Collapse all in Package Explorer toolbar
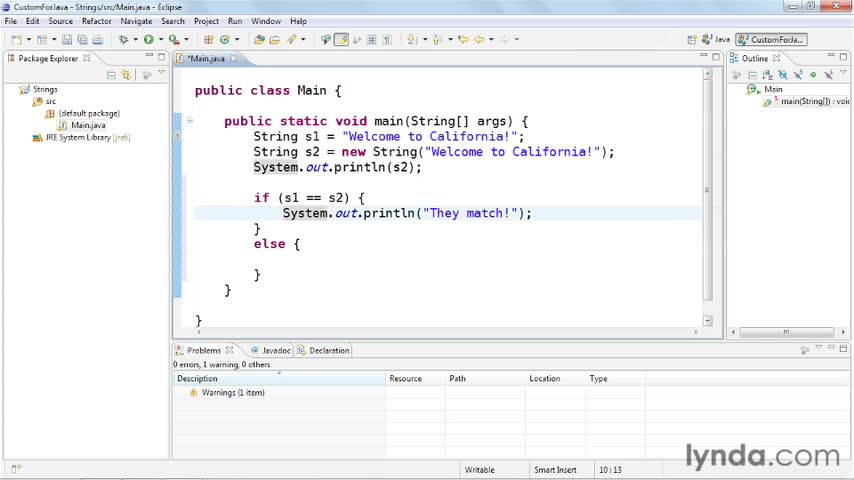 (x=111, y=75)
